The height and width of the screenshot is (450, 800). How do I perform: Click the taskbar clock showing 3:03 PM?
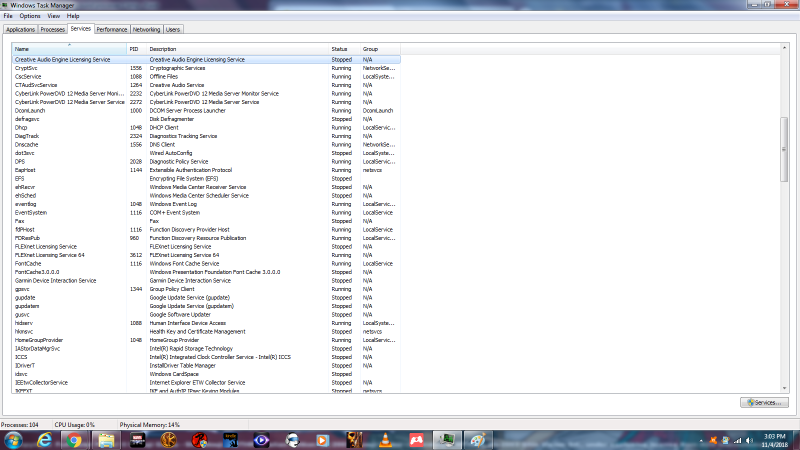coord(774,440)
